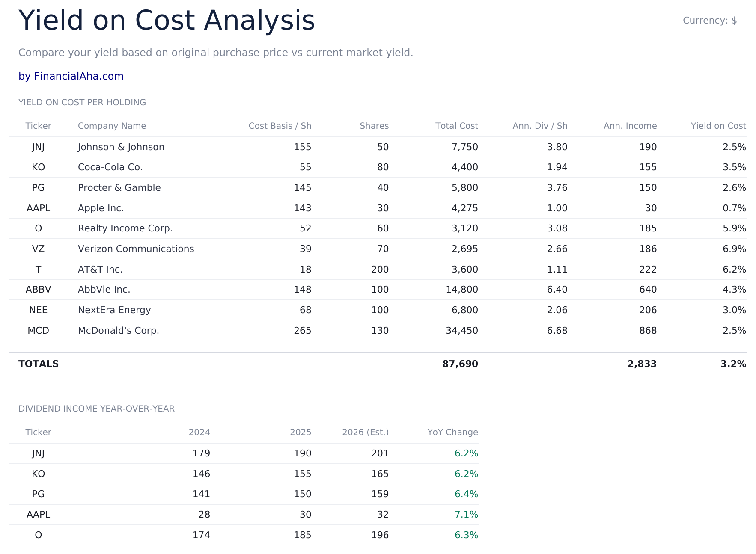756x554 pixels.
Task: Open the by FinancialAha.com link
Action: click(71, 76)
